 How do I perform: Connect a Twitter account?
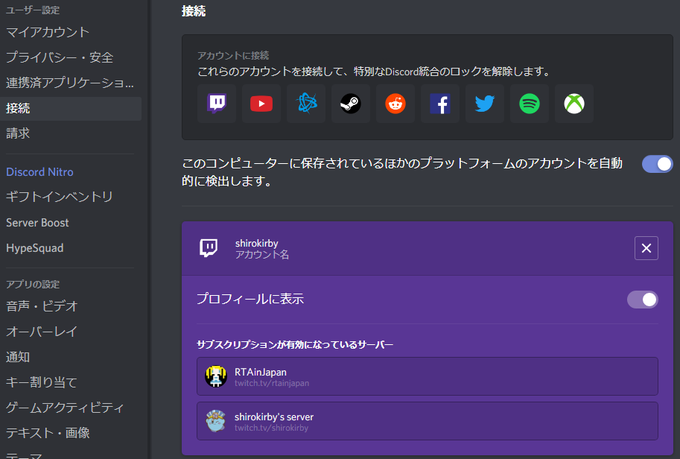[x=484, y=104]
